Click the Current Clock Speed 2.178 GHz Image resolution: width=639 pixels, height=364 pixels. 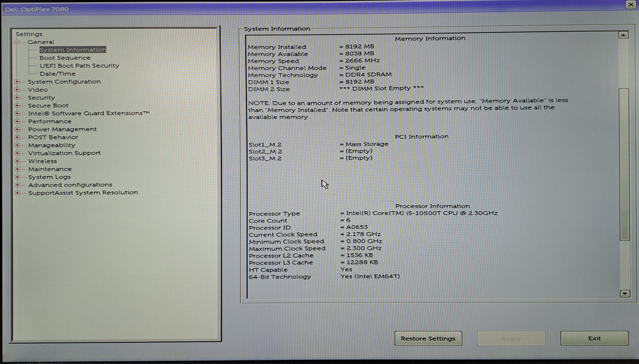tap(361, 235)
